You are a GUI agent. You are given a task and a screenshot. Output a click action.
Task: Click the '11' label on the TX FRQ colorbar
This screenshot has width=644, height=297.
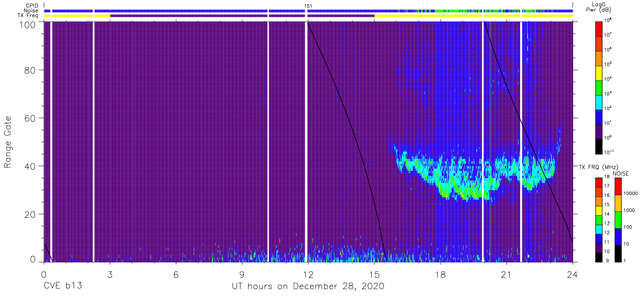(x=607, y=242)
